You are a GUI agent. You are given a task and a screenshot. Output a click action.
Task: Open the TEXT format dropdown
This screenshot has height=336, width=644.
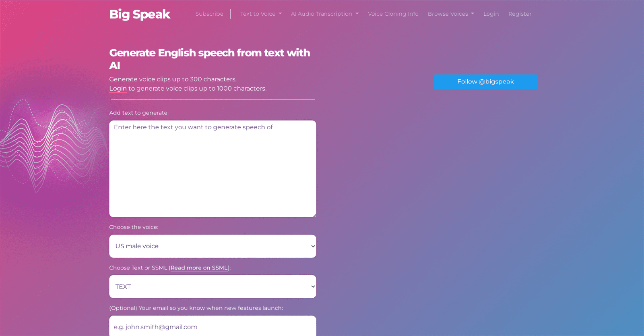[x=213, y=287]
